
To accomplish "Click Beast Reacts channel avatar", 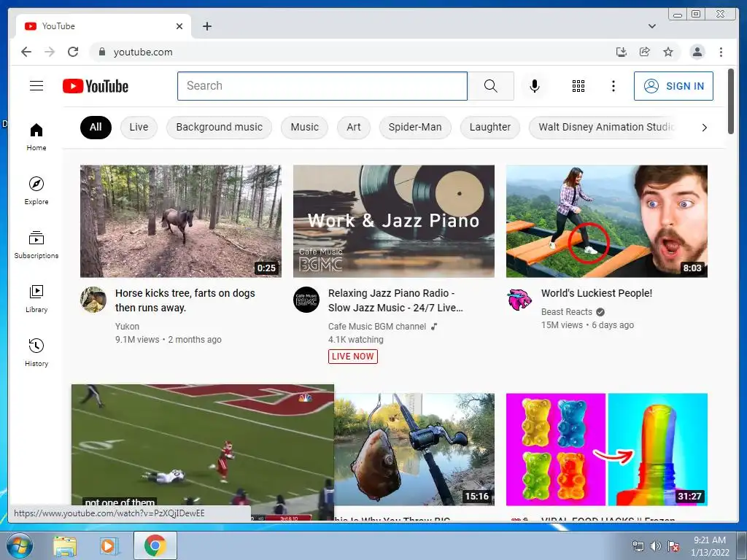I will (x=519, y=300).
